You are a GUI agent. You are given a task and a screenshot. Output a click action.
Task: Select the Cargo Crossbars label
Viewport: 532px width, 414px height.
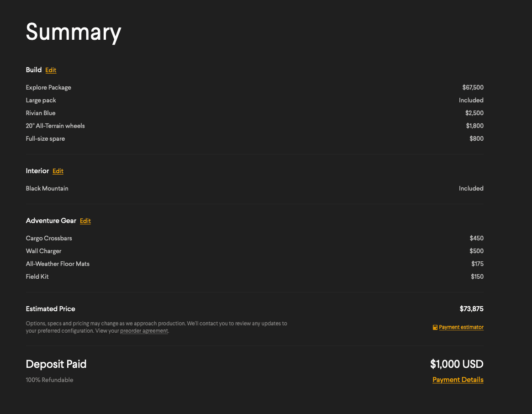pyautogui.click(x=49, y=238)
